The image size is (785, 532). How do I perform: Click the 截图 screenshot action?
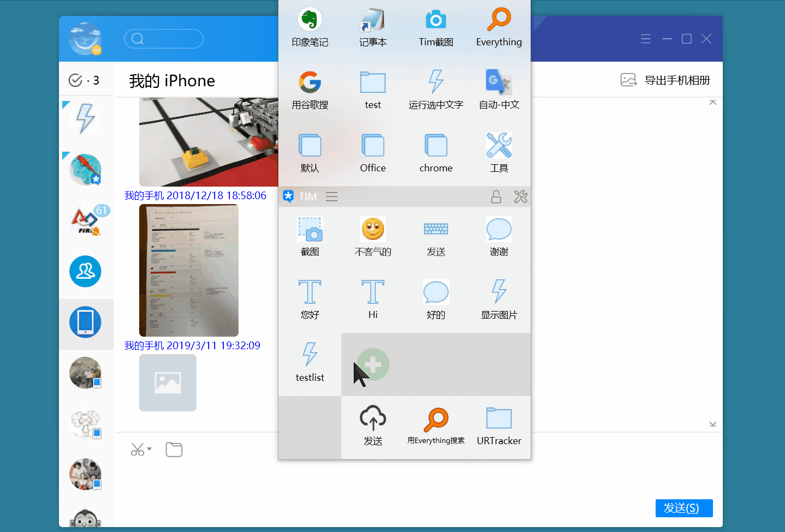310,229
